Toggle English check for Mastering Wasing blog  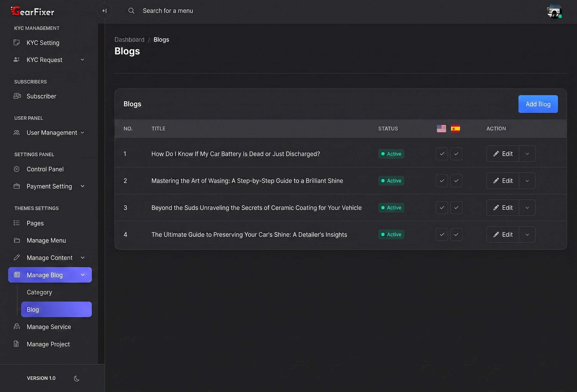tap(442, 181)
